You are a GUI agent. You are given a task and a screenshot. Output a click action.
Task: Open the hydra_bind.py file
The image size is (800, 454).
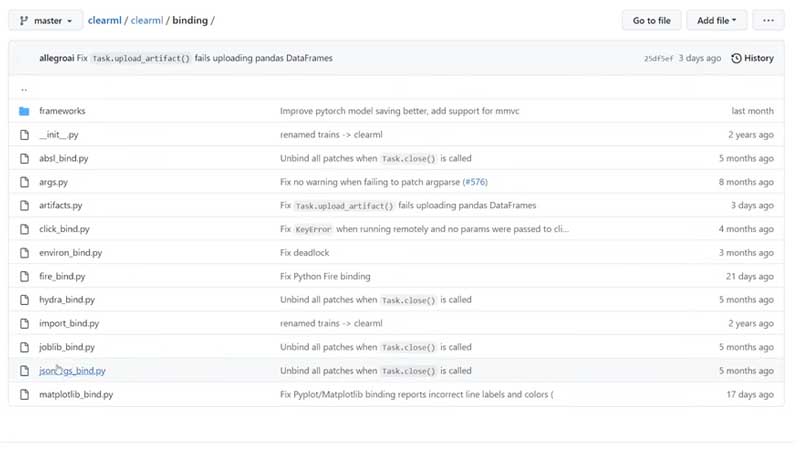[67, 300]
